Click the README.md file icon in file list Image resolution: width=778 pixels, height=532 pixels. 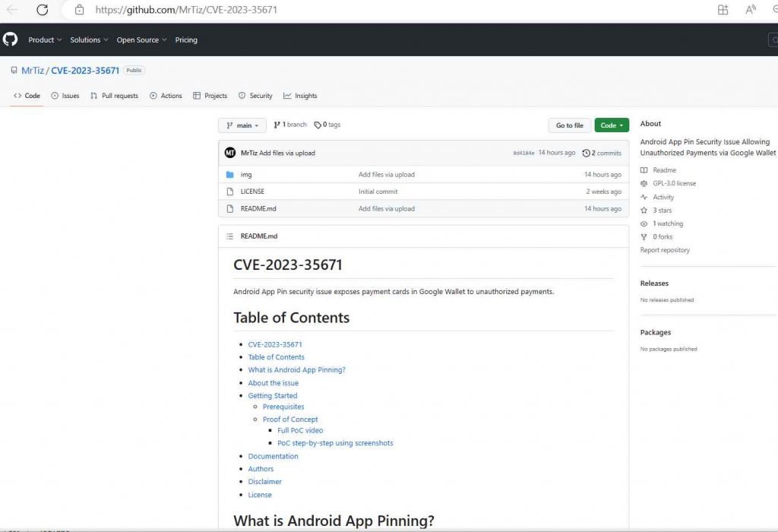coord(229,208)
